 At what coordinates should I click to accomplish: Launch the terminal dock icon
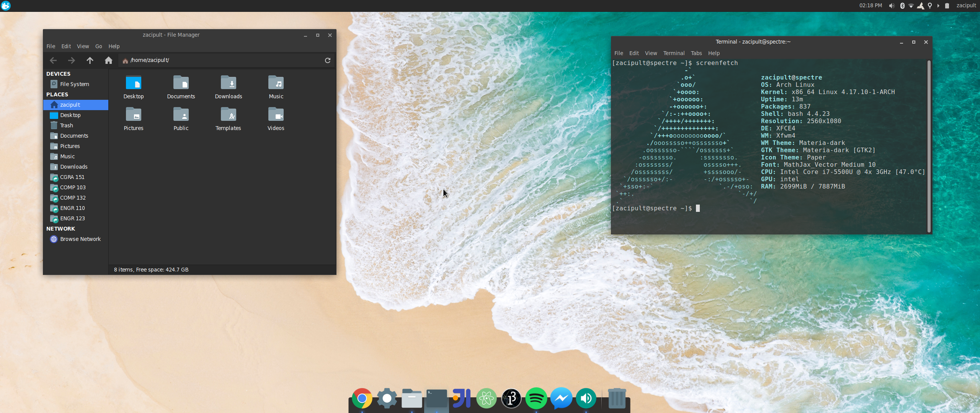(x=437, y=398)
